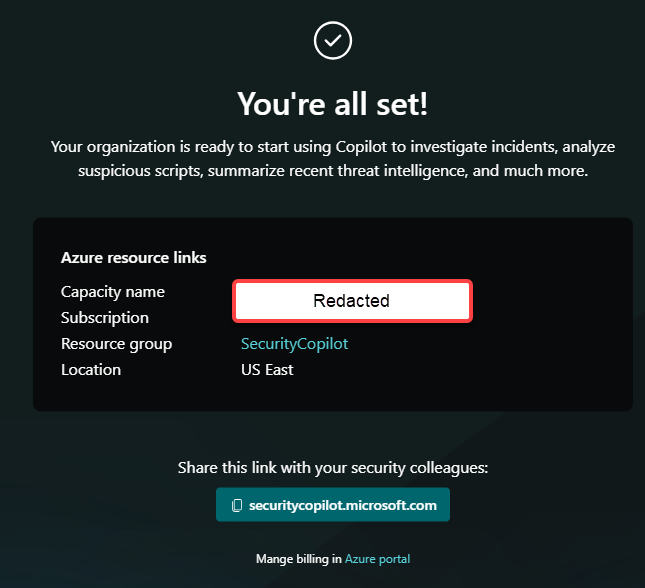Select the "US East" location value

pyautogui.click(x=267, y=370)
